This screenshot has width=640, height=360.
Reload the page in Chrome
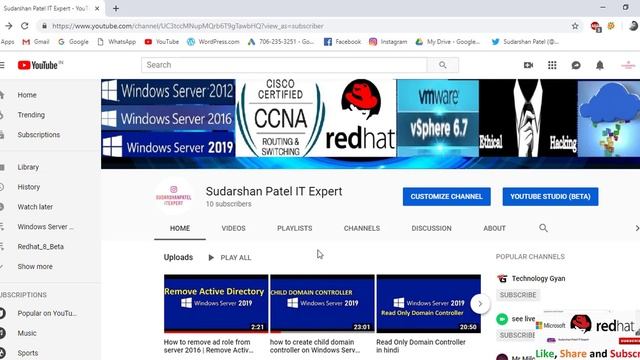click(25, 26)
